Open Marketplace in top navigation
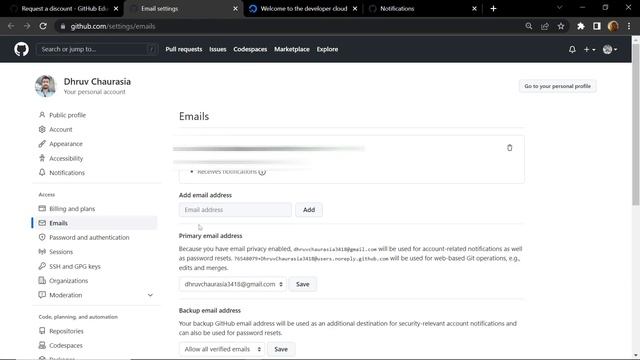 [x=292, y=49]
